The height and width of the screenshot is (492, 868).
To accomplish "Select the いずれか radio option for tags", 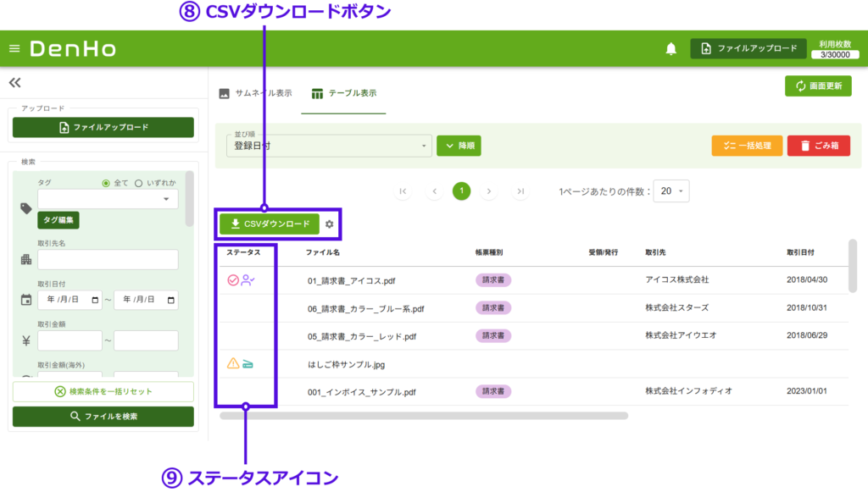I will (x=138, y=183).
